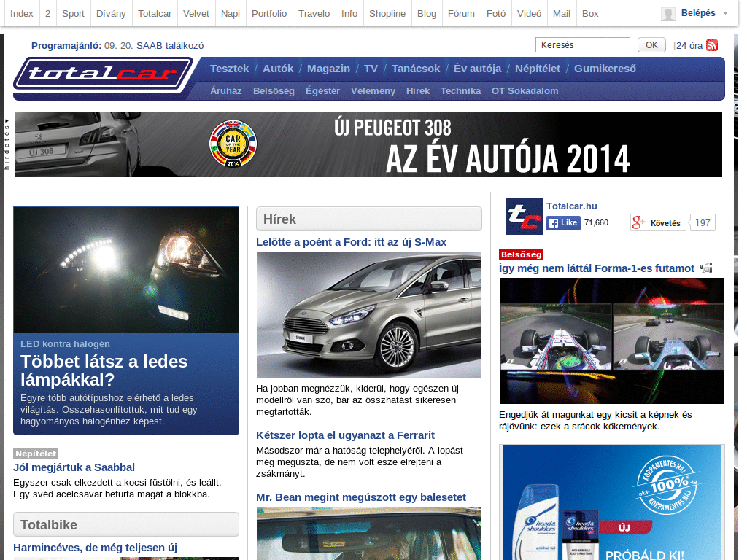Select Magazin in main navigation
747x560 pixels.
(328, 69)
